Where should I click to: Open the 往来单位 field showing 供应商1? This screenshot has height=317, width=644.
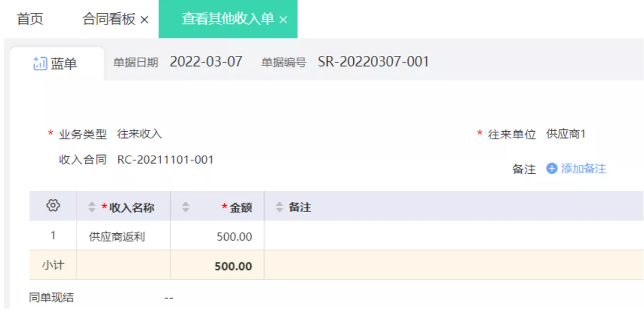[x=566, y=134]
